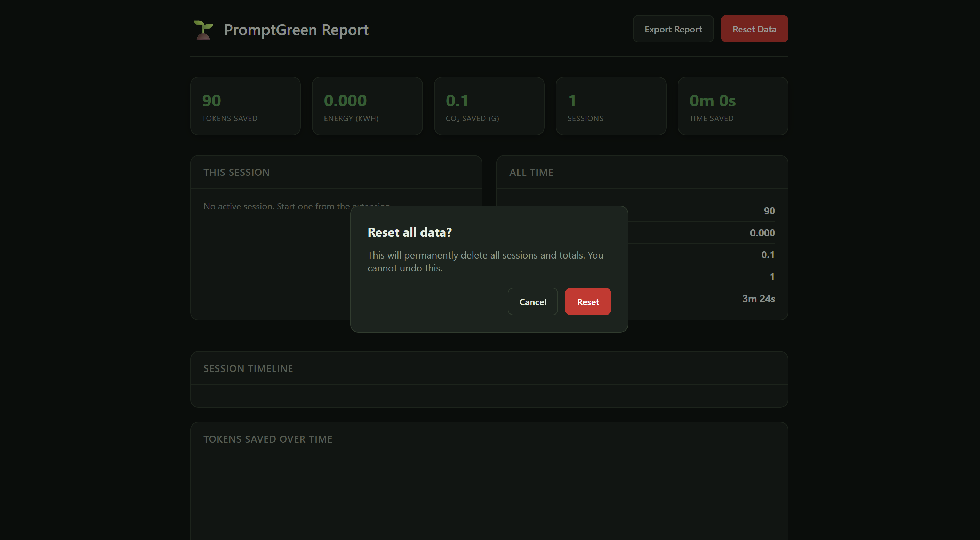Click the Time Saved stat card
Screen dimensions: 980x540
732,106
